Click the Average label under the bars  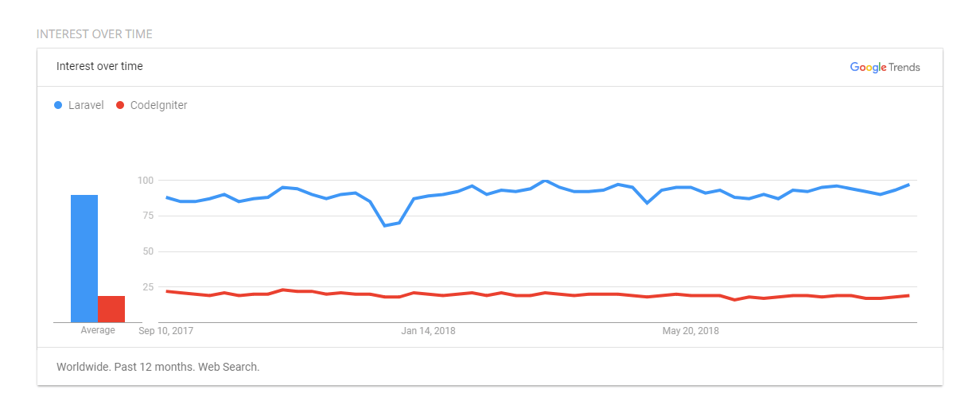click(98, 330)
